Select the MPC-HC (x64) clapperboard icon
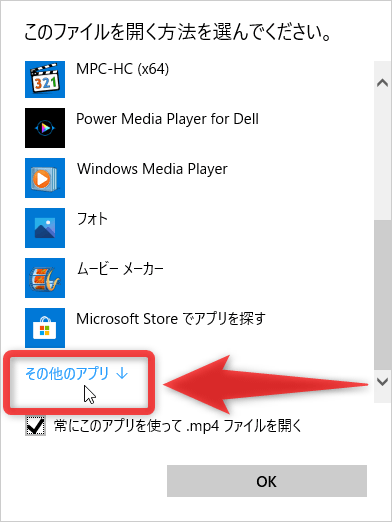The image size is (392, 522). click(45, 79)
